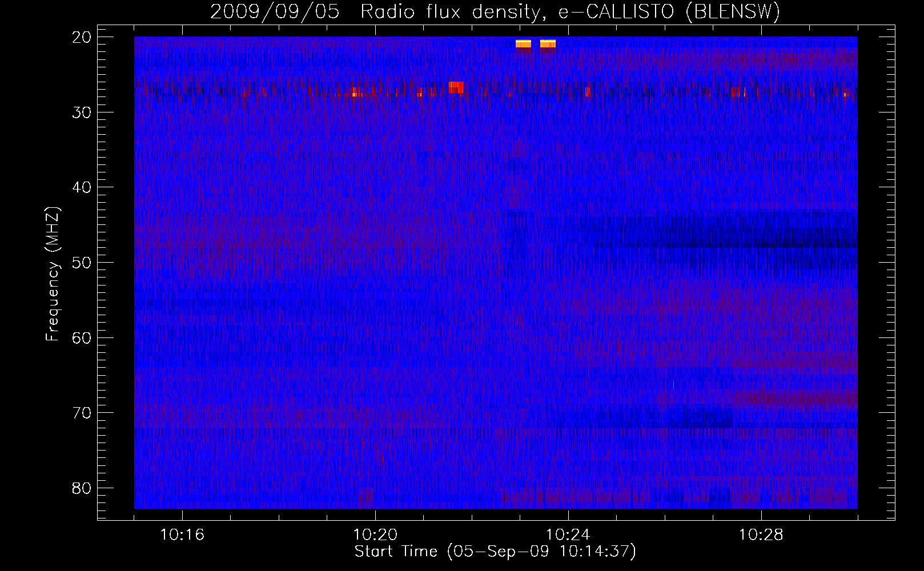Click the 40 frequency tick label
This screenshot has height=571, width=924.
tap(82, 187)
